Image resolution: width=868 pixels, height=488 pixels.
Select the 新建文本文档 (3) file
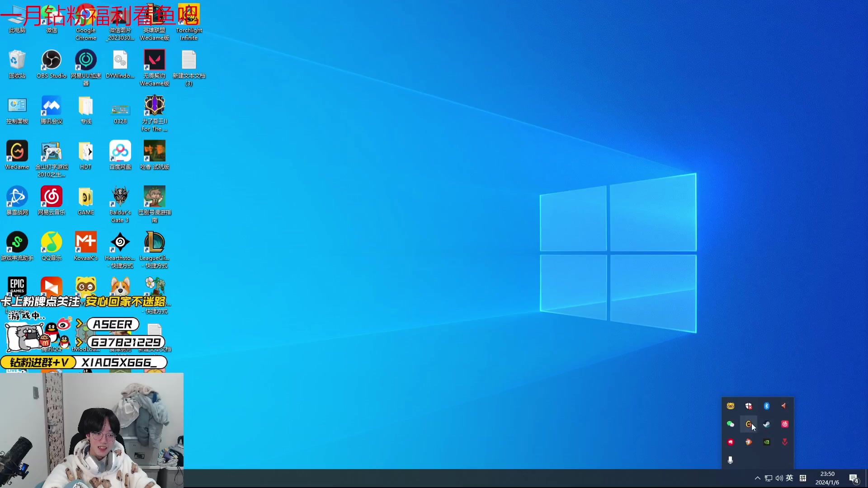pyautogui.click(x=189, y=67)
